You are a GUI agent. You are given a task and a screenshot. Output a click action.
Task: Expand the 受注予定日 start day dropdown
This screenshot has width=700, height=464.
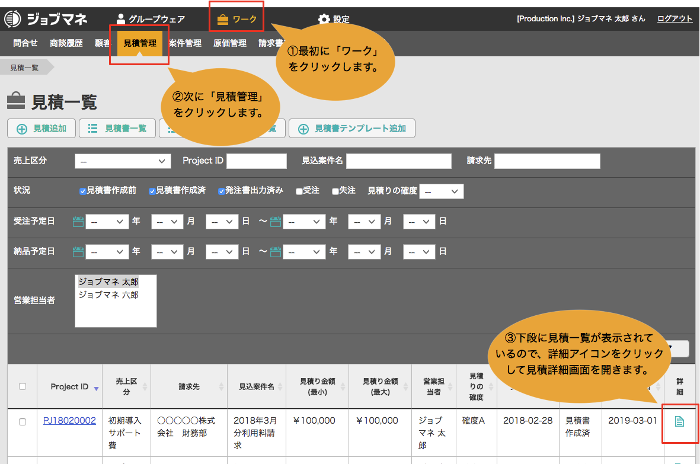pyautogui.click(x=222, y=222)
